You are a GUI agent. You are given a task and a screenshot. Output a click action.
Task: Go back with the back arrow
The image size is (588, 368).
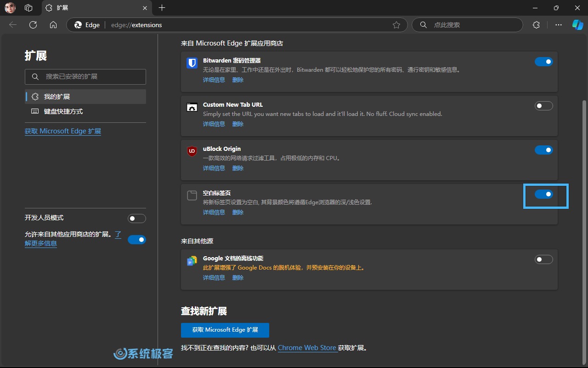pyautogui.click(x=13, y=25)
